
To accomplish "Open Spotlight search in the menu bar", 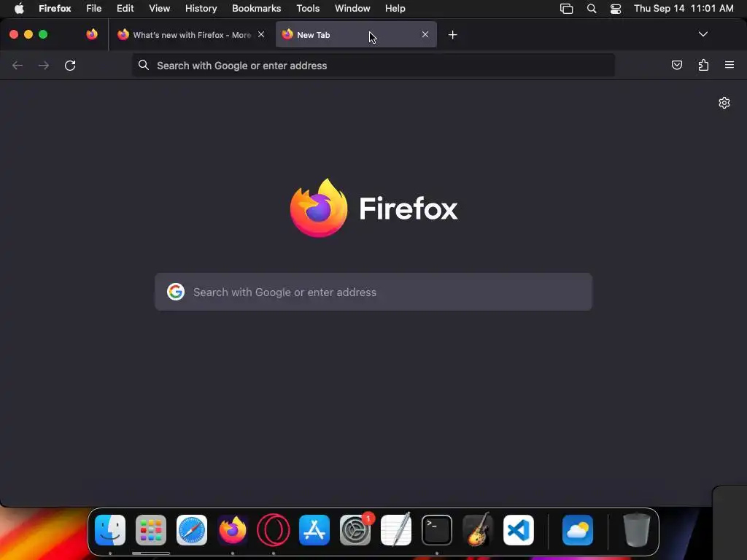I will click(591, 9).
